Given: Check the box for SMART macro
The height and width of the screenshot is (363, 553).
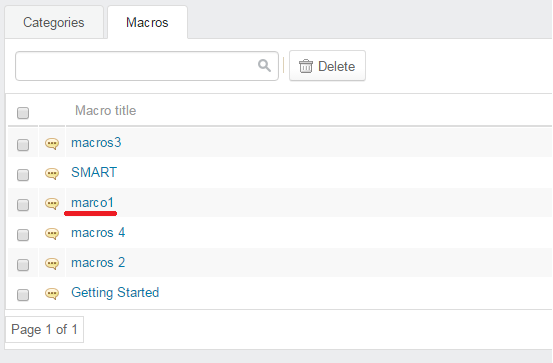Looking at the screenshot, I should click(x=23, y=175).
